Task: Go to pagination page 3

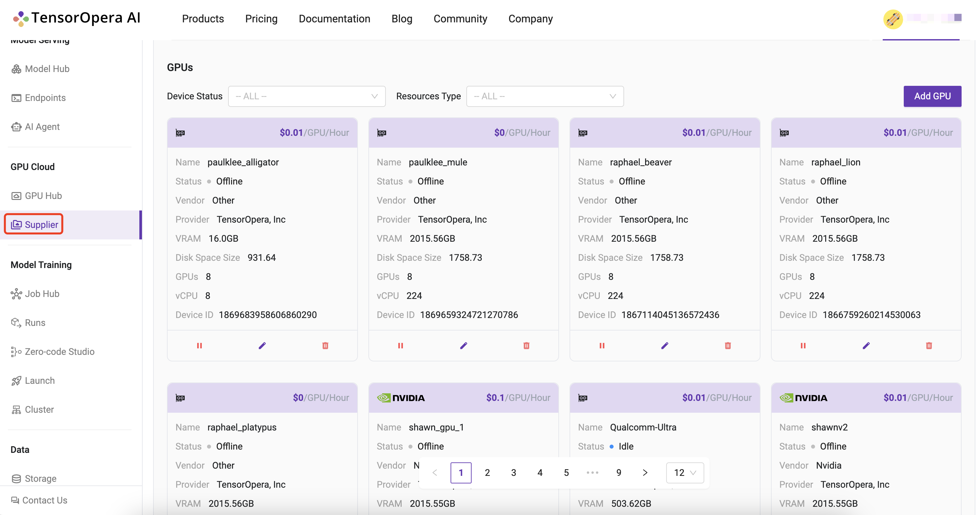Action: point(514,473)
